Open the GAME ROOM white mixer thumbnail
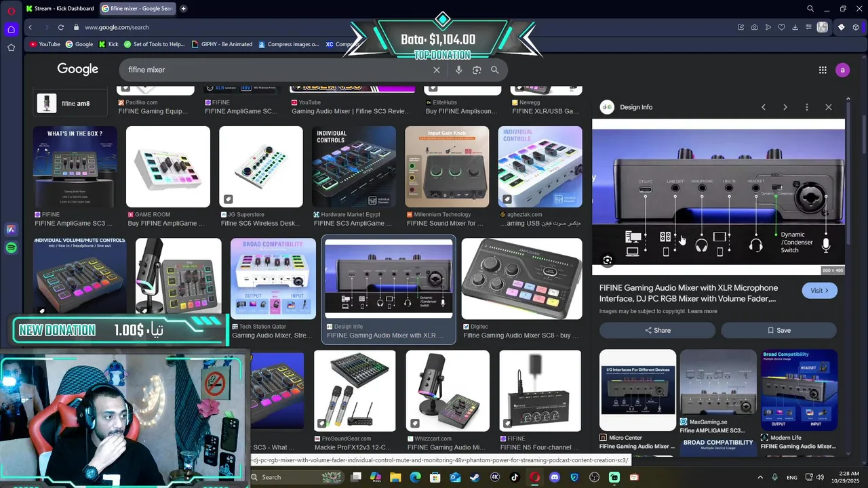Image resolution: width=868 pixels, height=488 pixels. click(168, 167)
